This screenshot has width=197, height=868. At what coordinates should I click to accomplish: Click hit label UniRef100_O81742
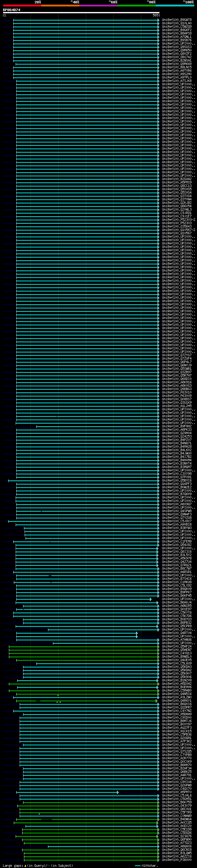point(176,57)
